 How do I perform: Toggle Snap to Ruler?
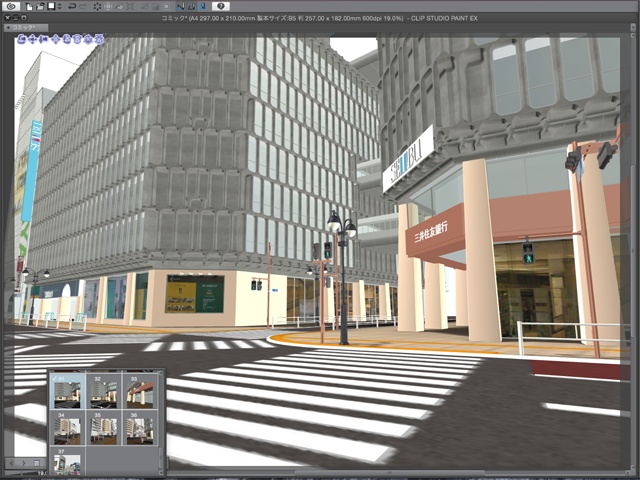pyautogui.click(x=180, y=7)
